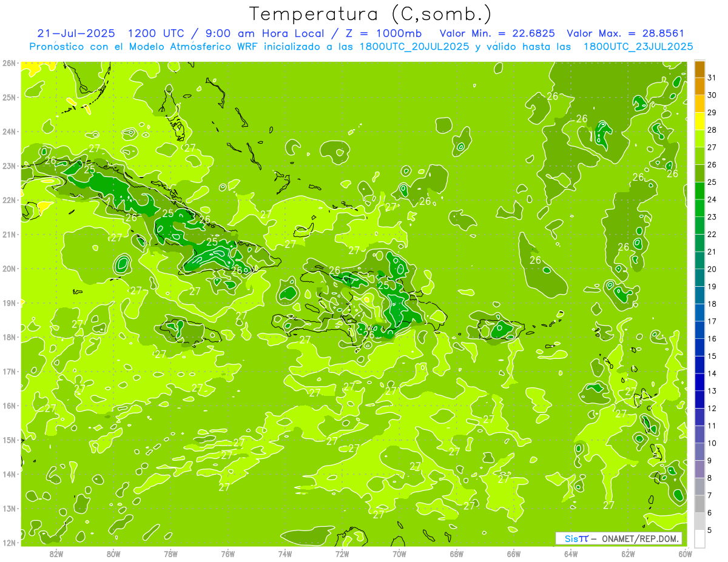Click the "24" label on the color scale
Image resolution: width=728 pixels, height=562 pixels.
click(712, 199)
